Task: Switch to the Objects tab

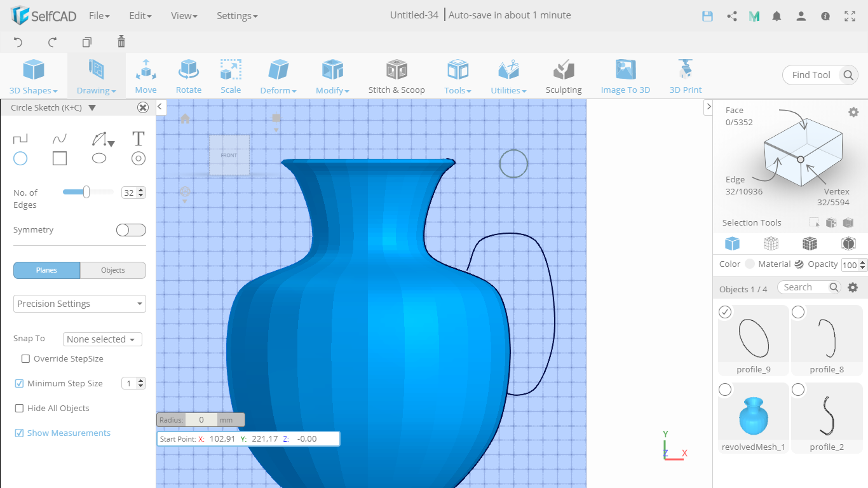Action: pyautogui.click(x=112, y=270)
